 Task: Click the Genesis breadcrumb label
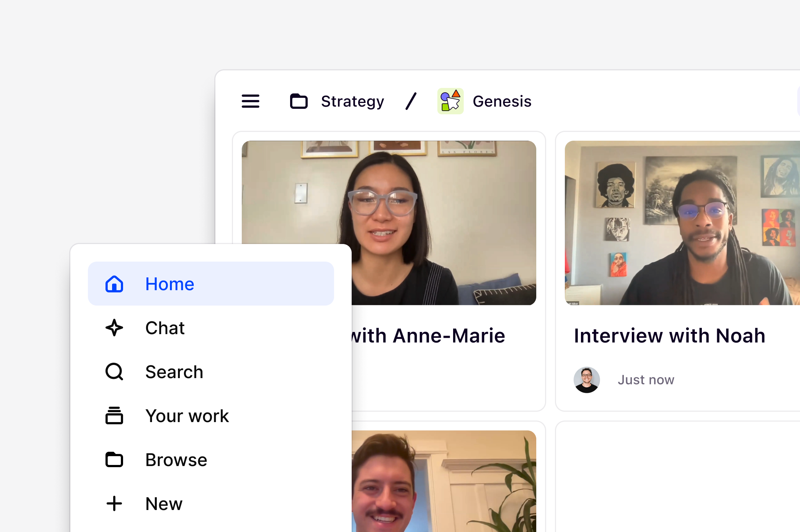[x=502, y=101]
